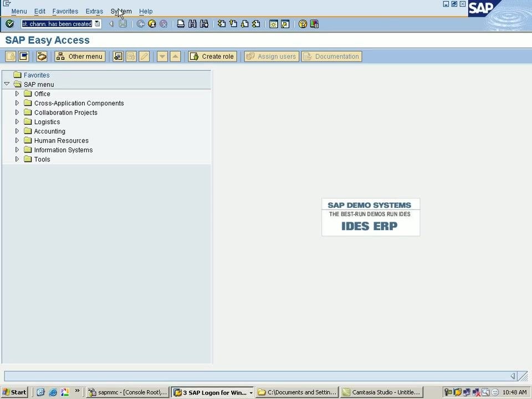Click the yellow Exit (log off) icon
532x399 pixels.
pos(152,24)
